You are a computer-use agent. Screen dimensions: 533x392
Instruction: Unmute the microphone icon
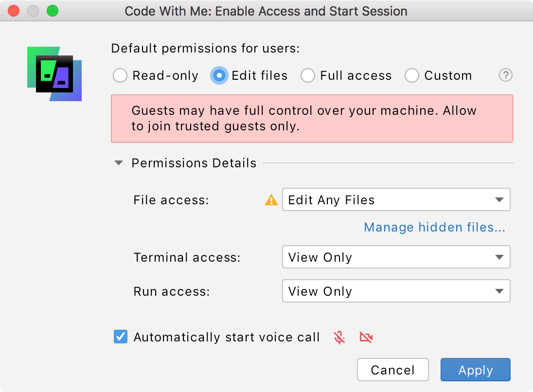click(339, 337)
